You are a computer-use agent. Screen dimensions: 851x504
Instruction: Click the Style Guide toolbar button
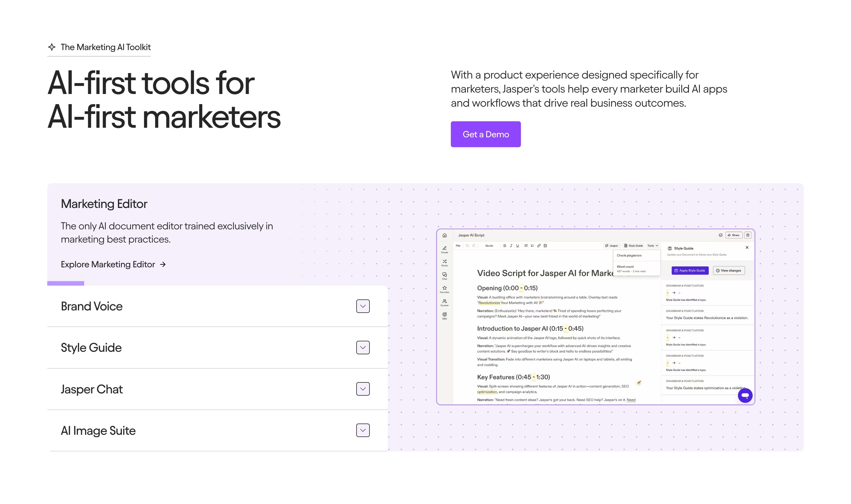point(634,246)
